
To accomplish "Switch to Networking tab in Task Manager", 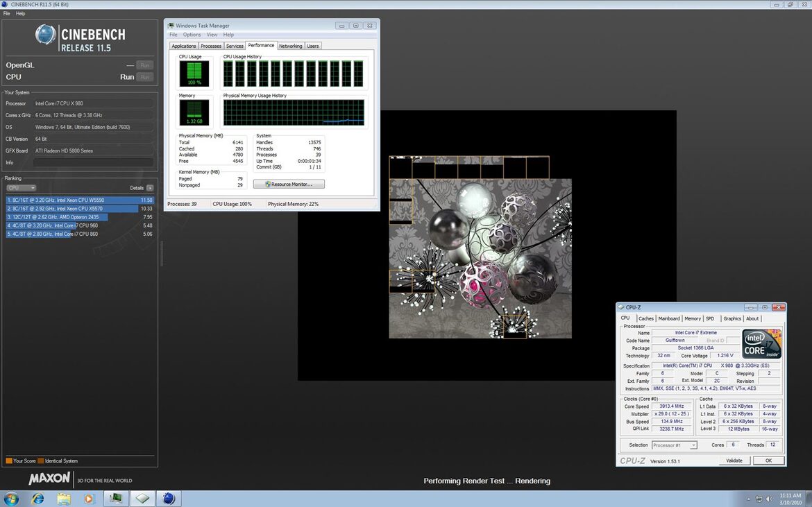I will point(291,46).
